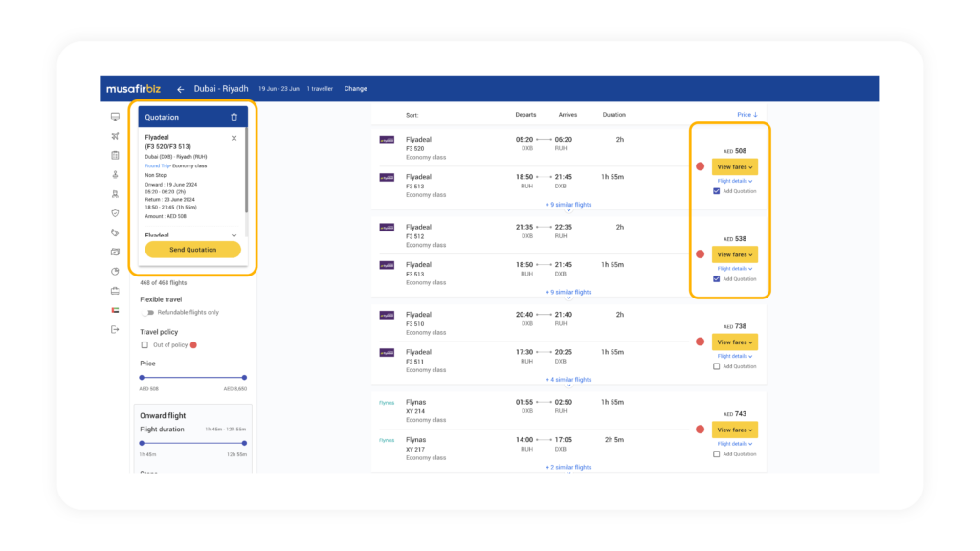Click Change to modify search
Image resolution: width=980 pixels, height=551 pixels.
pos(356,89)
